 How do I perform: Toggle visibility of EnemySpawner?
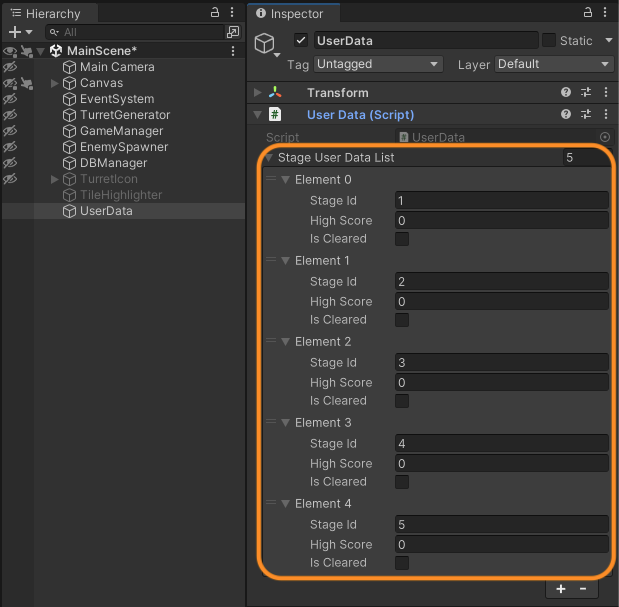[x=10, y=147]
